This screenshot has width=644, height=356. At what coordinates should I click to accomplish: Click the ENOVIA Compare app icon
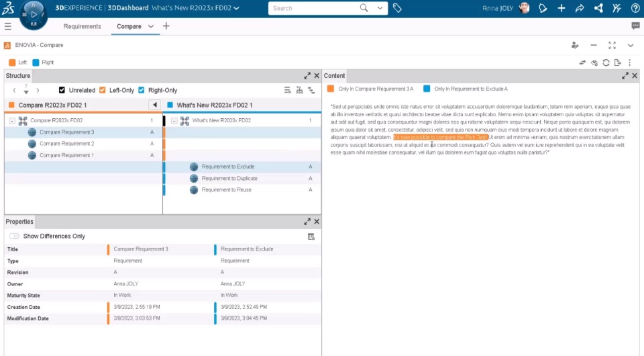(7, 45)
